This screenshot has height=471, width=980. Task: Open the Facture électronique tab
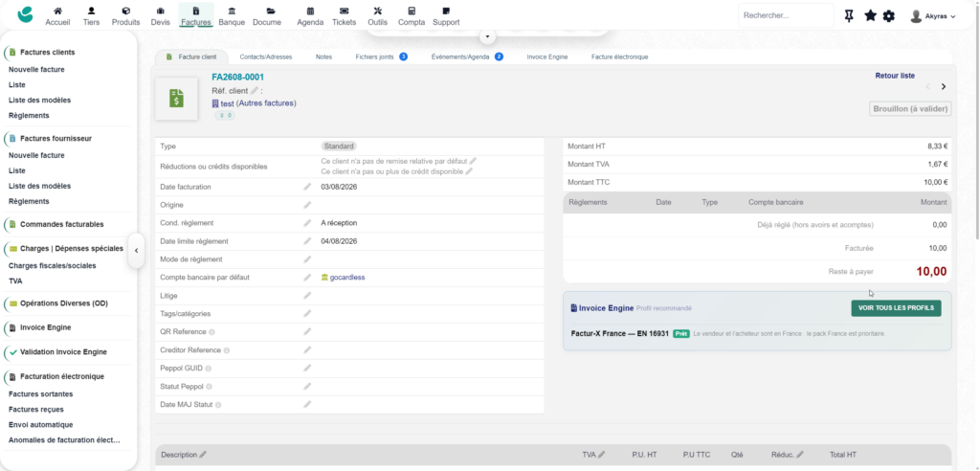coord(619,56)
